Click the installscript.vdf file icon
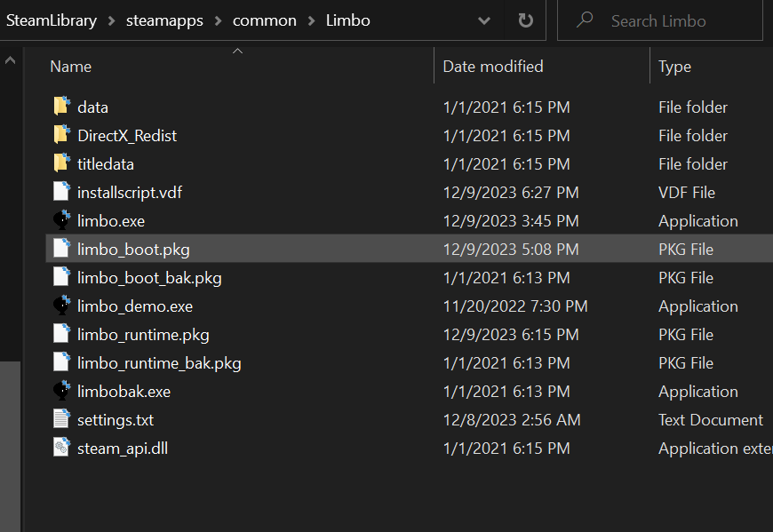 [61, 193]
